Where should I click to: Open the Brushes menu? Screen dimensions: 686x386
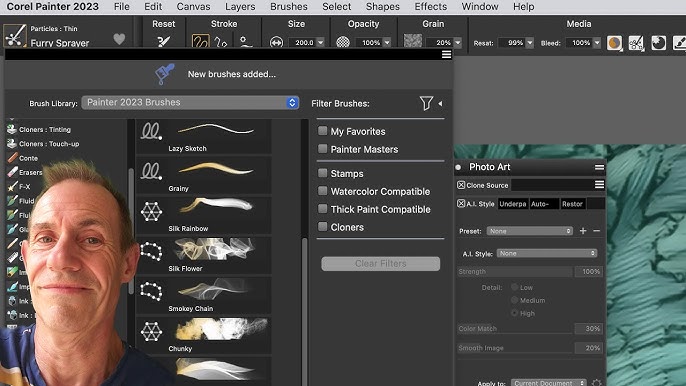click(289, 7)
